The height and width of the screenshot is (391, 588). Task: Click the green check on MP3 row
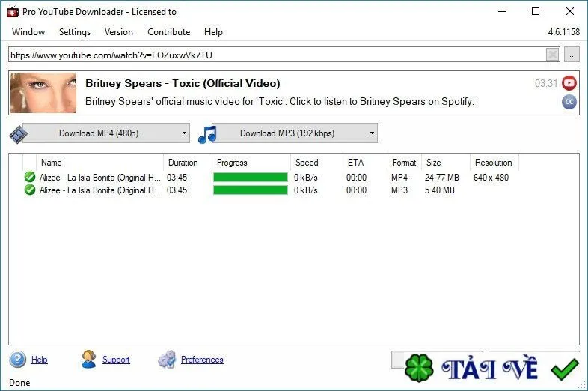(30, 190)
